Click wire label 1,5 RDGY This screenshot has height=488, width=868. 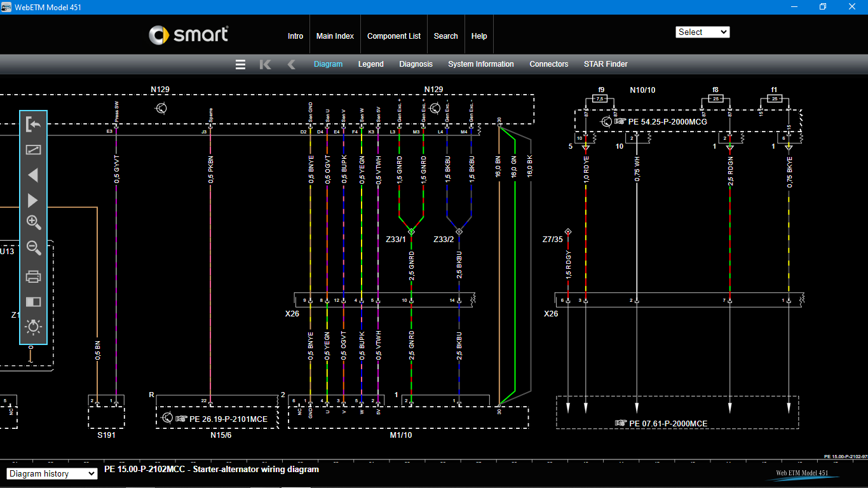tap(569, 265)
